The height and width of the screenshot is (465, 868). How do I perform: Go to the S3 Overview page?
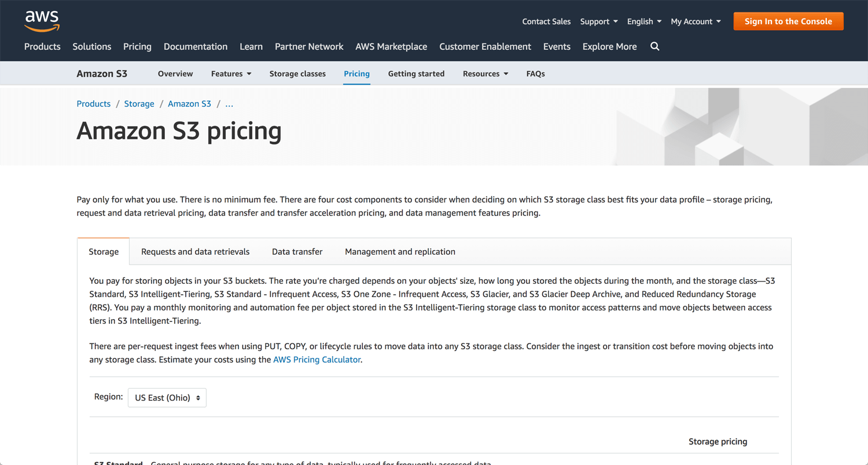click(175, 74)
